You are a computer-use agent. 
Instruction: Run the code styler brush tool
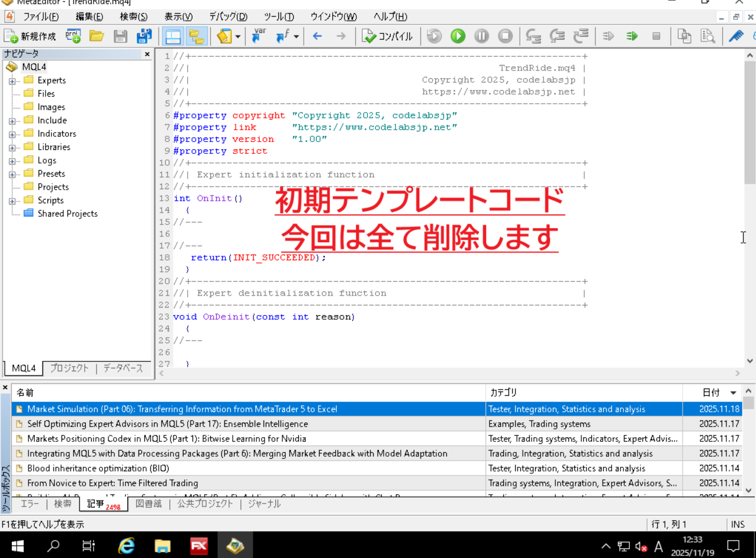tap(736, 36)
